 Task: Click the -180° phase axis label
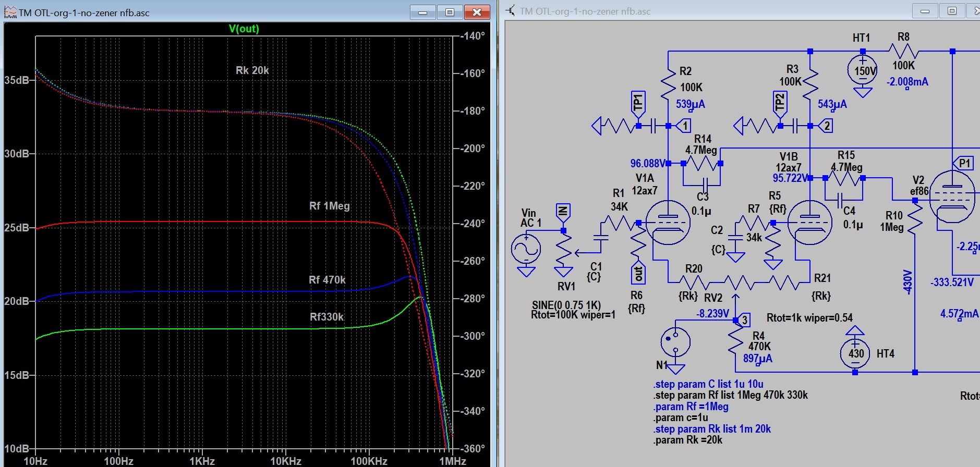click(x=473, y=111)
